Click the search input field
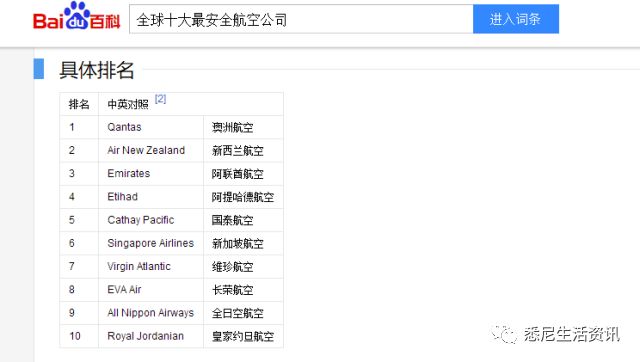Screen dimensions: 640x362 301,19
